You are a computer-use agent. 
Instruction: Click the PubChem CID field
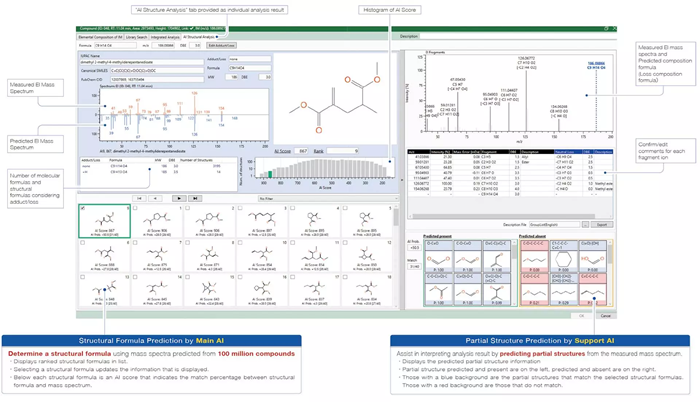tap(157, 79)
